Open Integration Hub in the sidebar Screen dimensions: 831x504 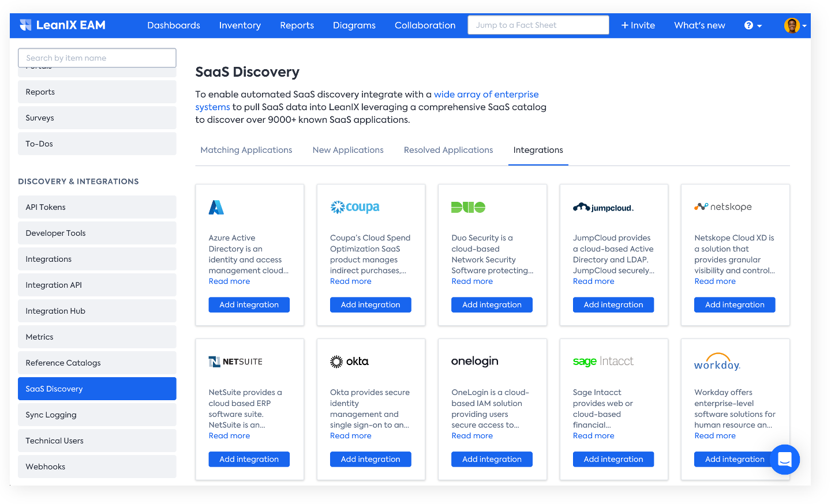tap(97, 311)
